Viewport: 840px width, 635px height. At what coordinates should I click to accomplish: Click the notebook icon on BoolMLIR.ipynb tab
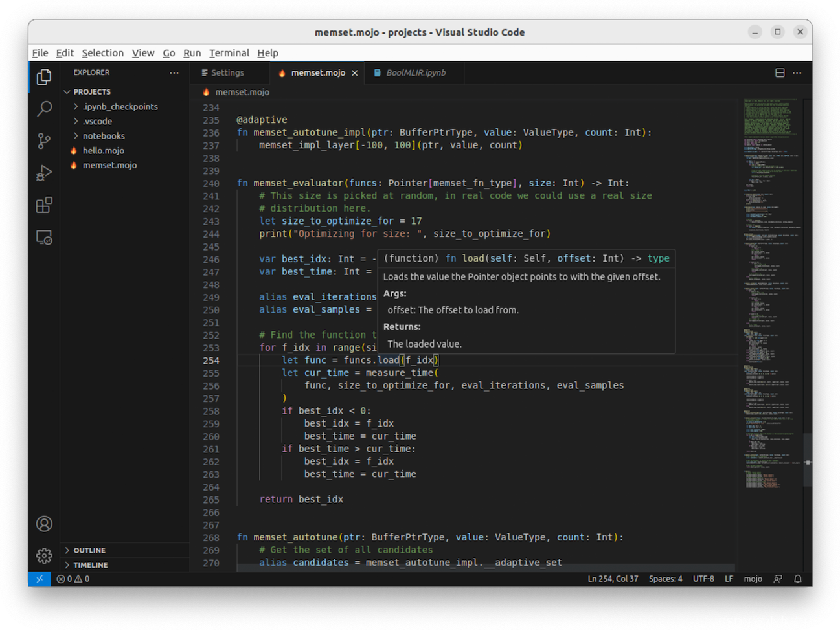click(x=377, y=73)
